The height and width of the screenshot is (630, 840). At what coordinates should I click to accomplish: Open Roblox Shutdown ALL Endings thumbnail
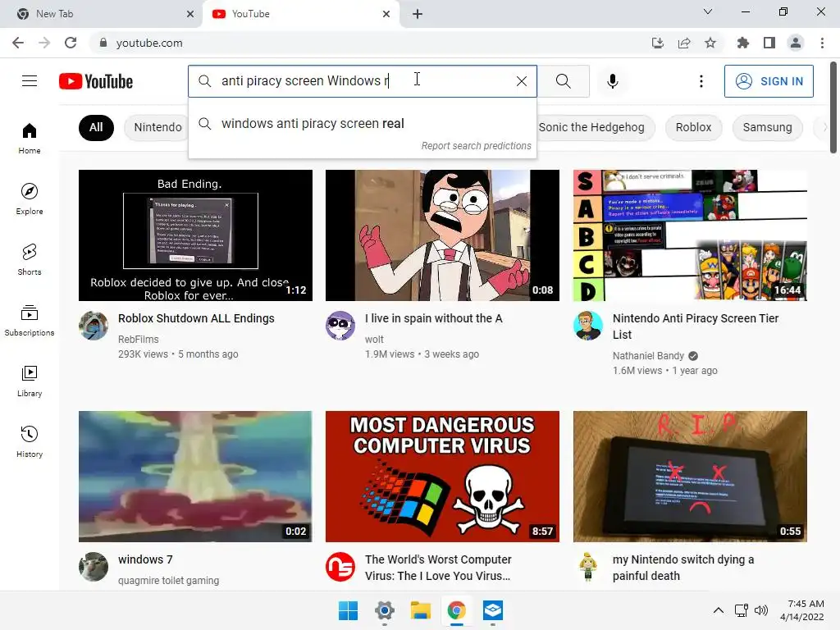195,235
